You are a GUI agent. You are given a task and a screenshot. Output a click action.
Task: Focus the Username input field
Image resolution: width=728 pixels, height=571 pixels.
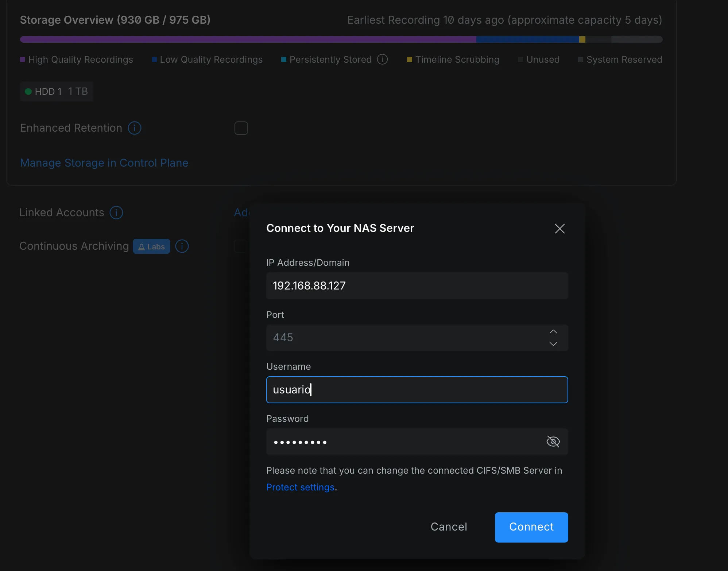pos(417,389)
